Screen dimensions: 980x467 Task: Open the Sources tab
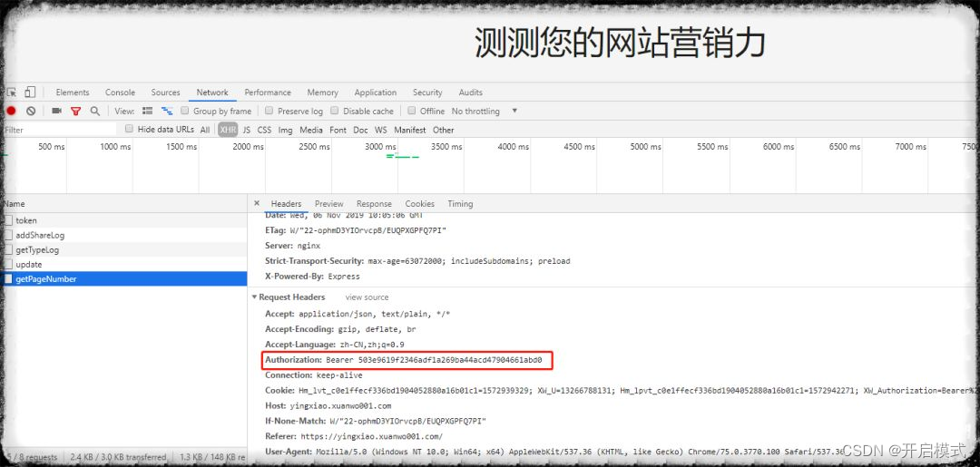coord(166,92)
